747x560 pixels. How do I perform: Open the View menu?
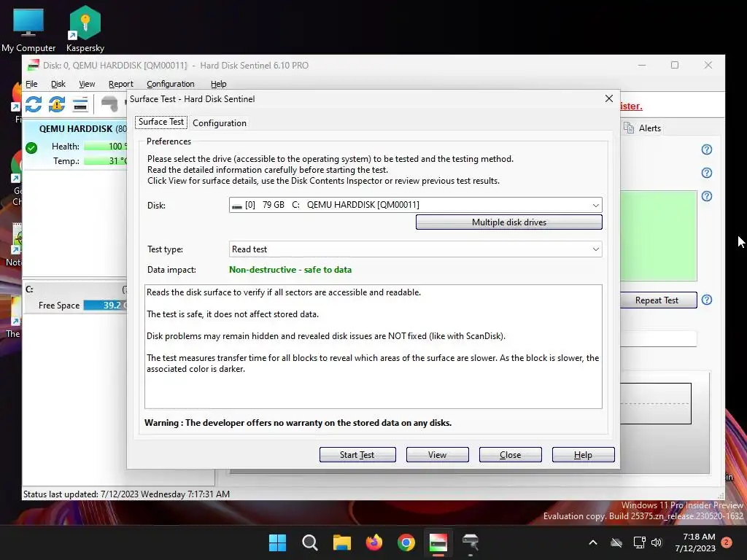87,84
